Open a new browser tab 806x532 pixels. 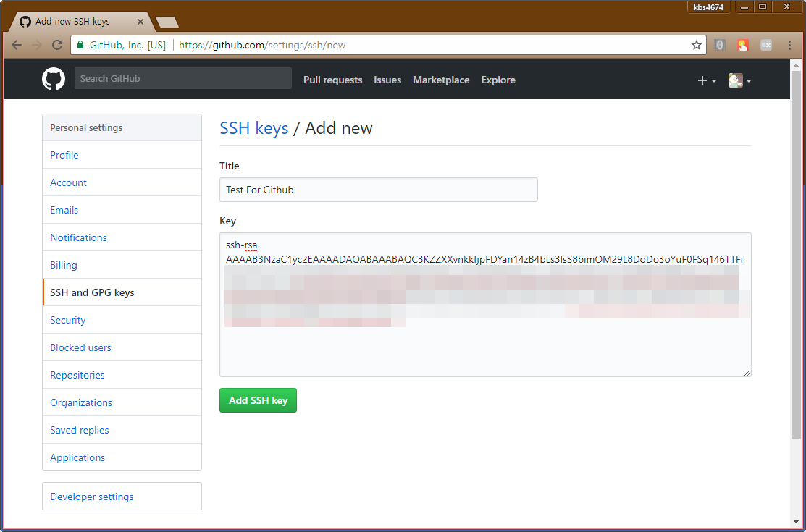(167, 22)
